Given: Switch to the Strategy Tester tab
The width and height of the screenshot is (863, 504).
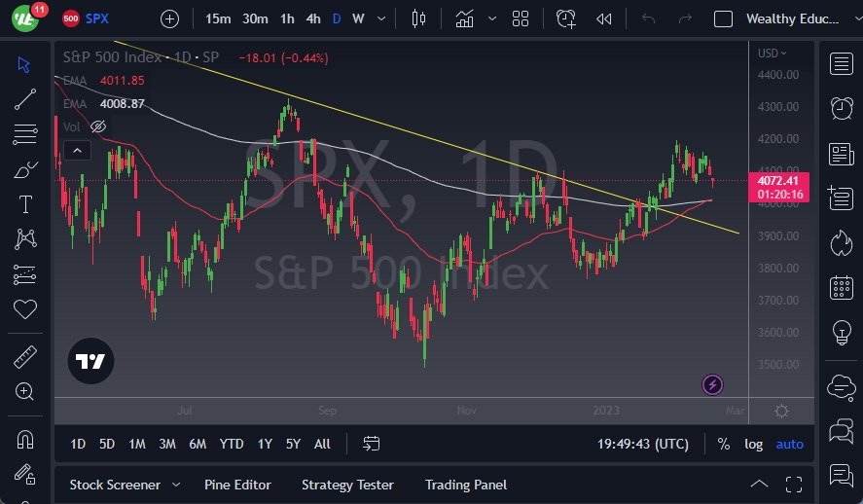Looking at the screenshot, I should coord(347,485).
